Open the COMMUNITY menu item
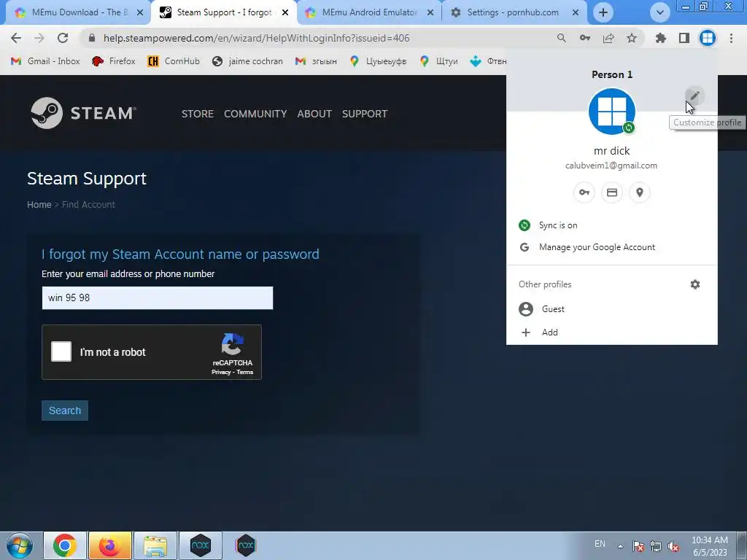Image resolution: width=747 pixels, height=560 pixels. [255, 114]
